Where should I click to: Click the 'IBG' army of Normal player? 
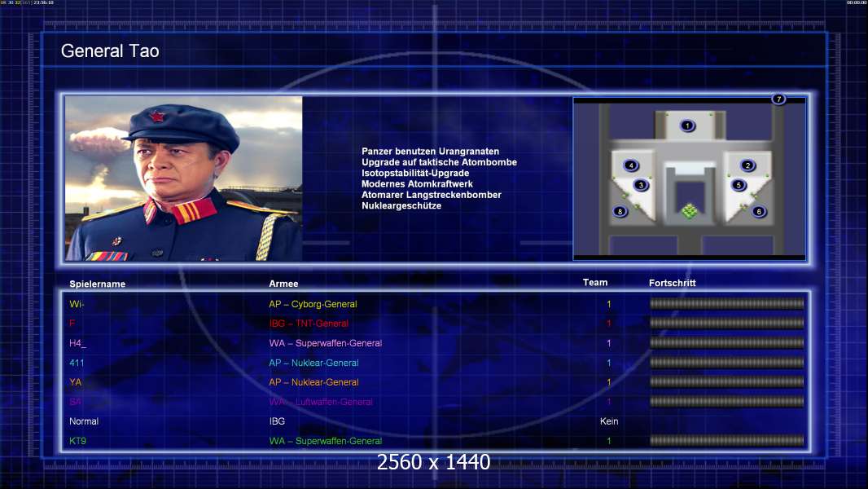coord(277,421)
